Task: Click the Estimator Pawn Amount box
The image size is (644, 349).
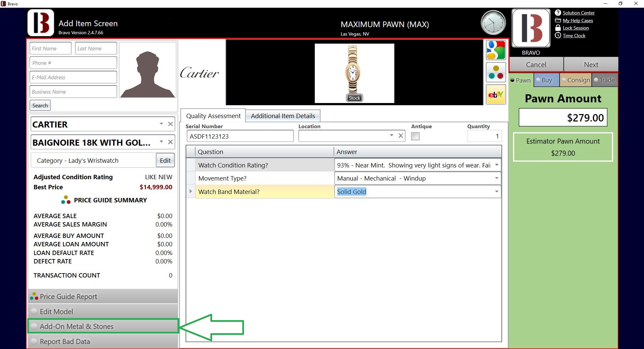Action: [563, 147]
